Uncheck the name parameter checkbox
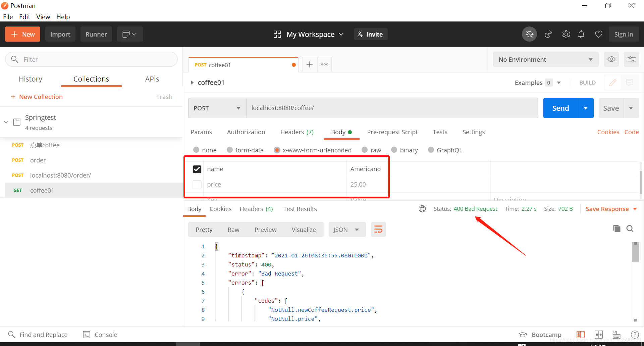The width and height of the screenshot is (644, 346). pyautogui.click(x=197, y=169)
